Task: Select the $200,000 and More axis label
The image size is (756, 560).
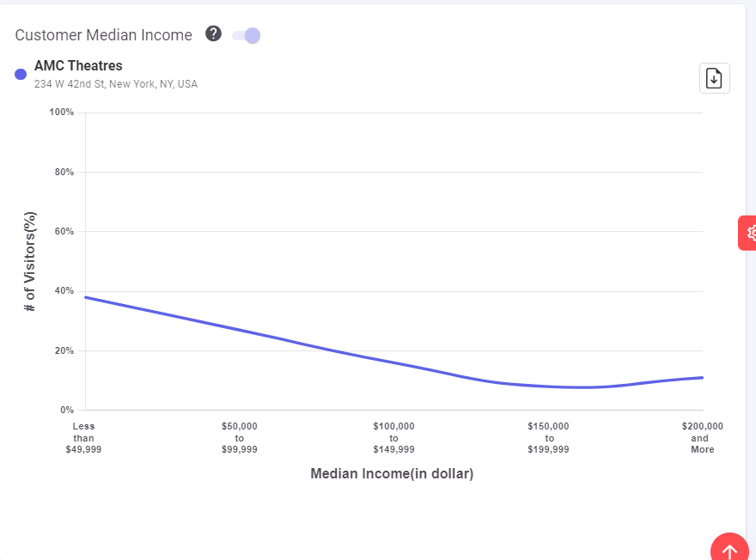Action: (702, 437)
